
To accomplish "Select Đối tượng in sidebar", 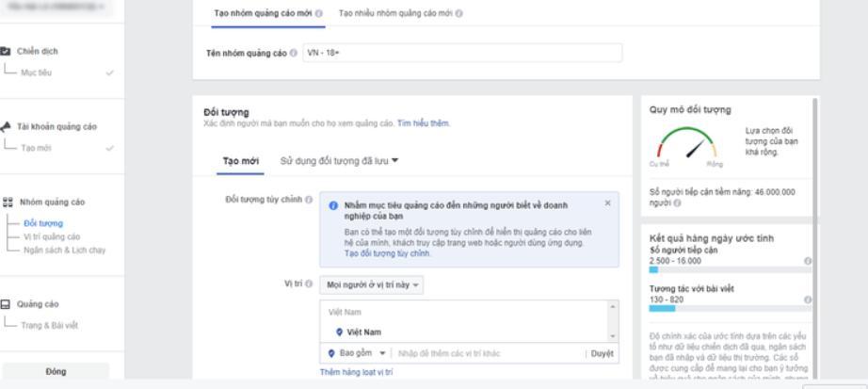I will tap(43, 223).
